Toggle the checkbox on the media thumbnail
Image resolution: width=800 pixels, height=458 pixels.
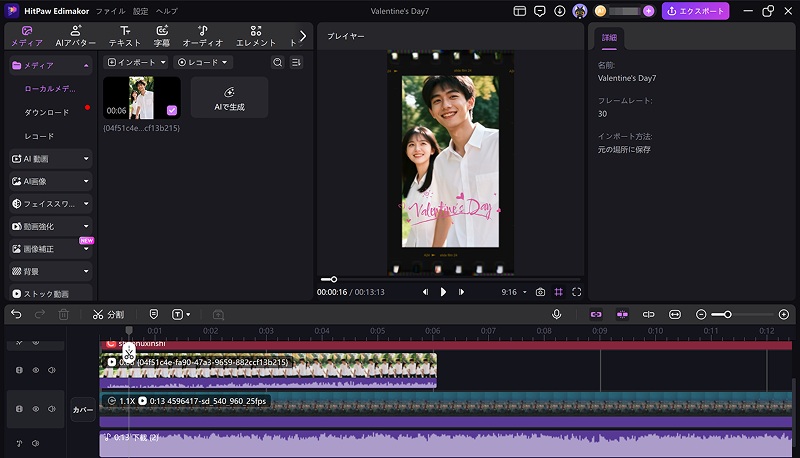point(172,110)
